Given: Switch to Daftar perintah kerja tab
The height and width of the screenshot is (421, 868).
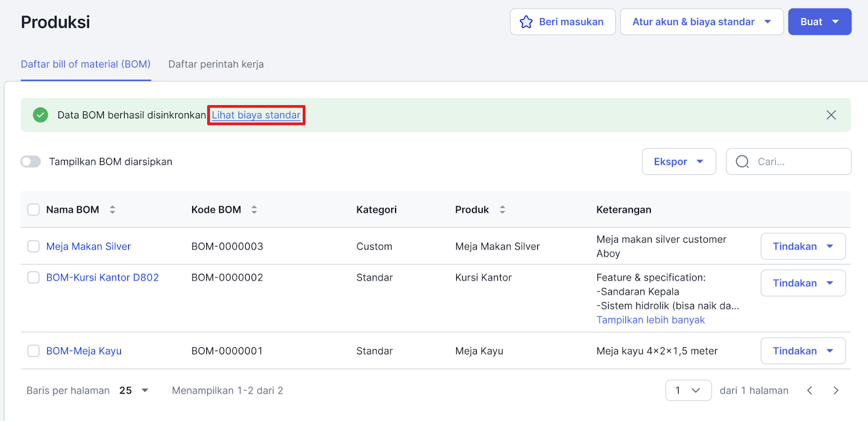Looking at the screenshot, I should [216, 64].
